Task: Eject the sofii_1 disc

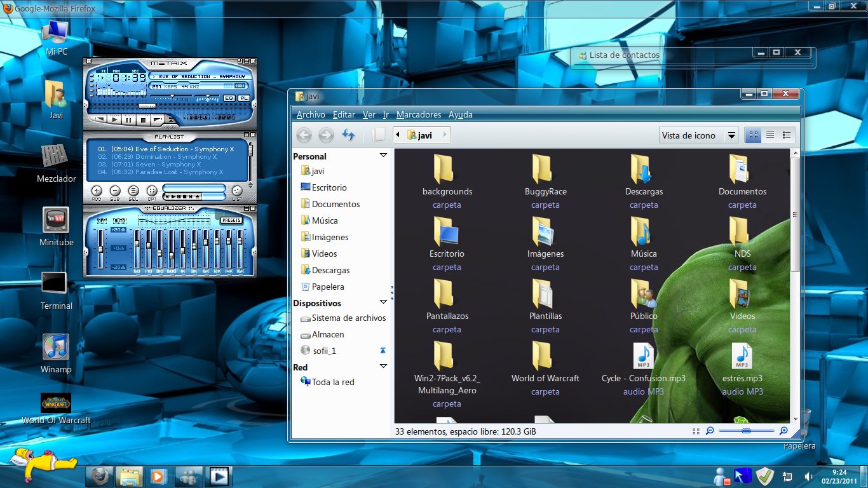Action: point(383,351)
